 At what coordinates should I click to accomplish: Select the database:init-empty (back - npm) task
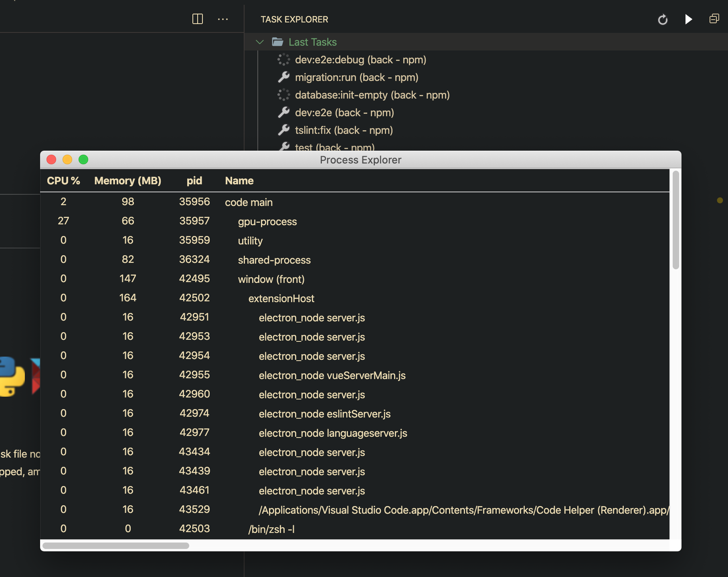(x=372, y=95)
